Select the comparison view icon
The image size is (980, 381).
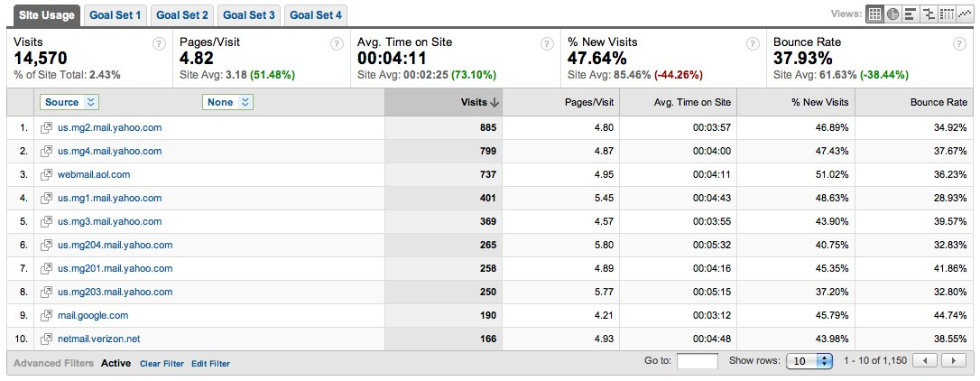click(929, 14)
